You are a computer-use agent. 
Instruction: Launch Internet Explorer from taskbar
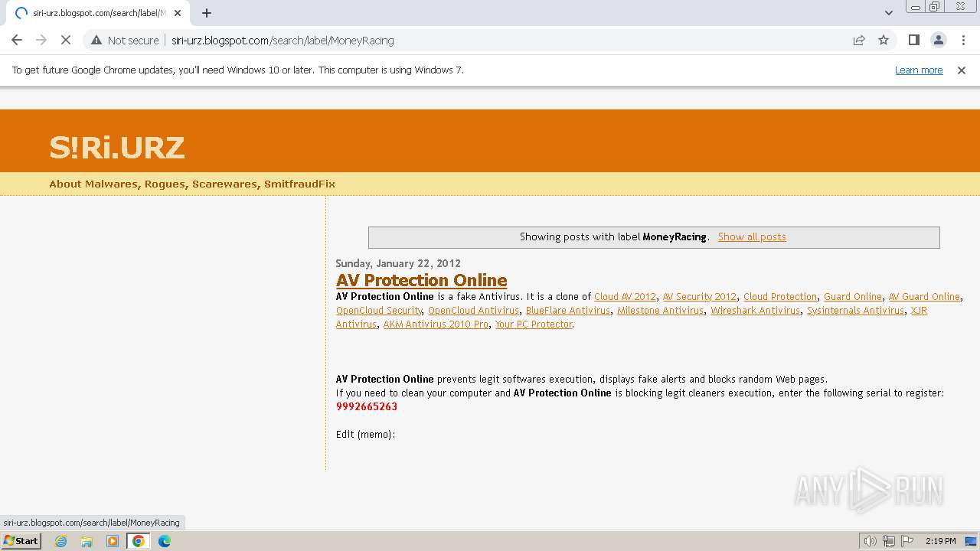pos(60,541)
